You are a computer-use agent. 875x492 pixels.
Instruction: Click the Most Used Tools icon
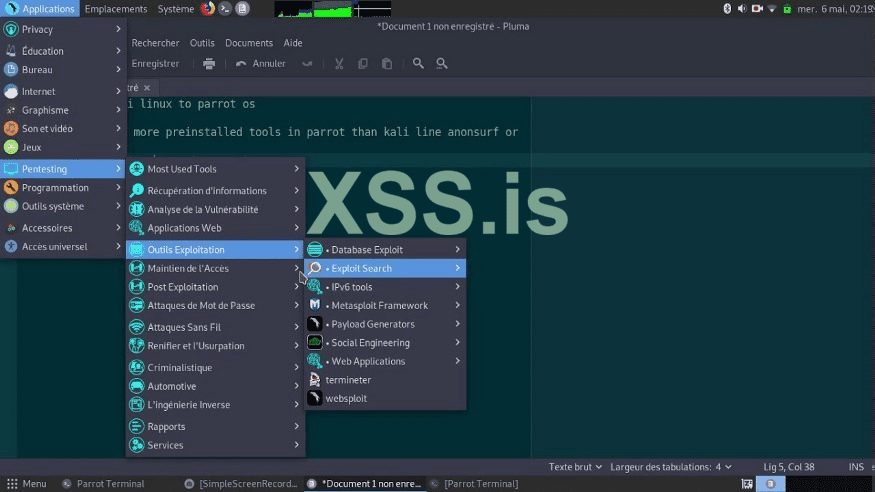point(137,168)
